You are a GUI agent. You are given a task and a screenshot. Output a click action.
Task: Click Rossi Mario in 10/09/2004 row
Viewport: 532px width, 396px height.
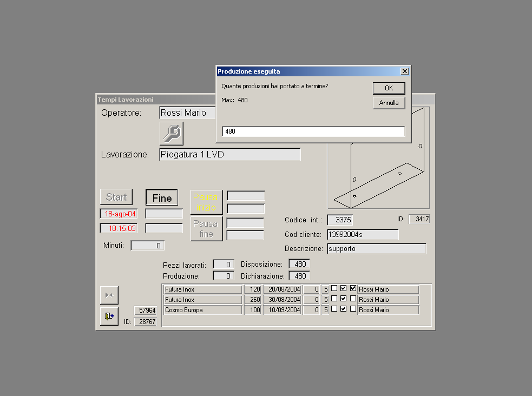click(x=388, y=310)
